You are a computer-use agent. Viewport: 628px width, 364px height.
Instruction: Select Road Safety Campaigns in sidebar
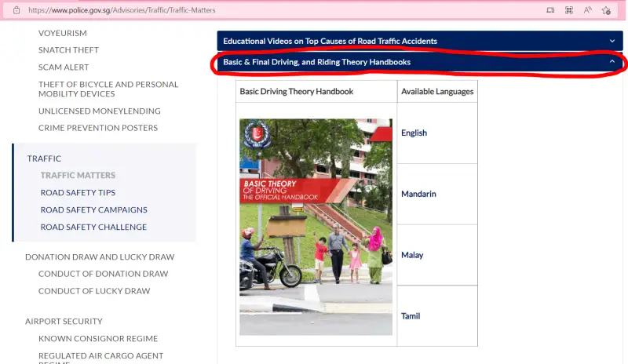click(93, 209)
